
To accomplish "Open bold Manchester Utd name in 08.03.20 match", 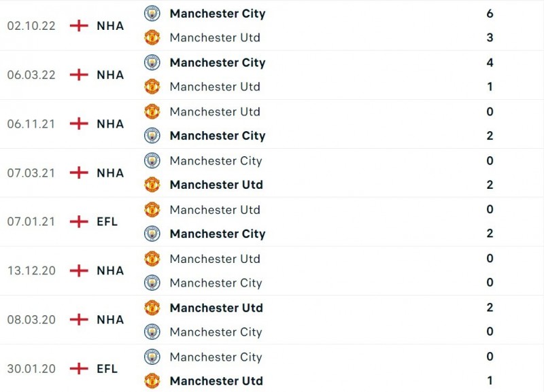I will [216, 308].
